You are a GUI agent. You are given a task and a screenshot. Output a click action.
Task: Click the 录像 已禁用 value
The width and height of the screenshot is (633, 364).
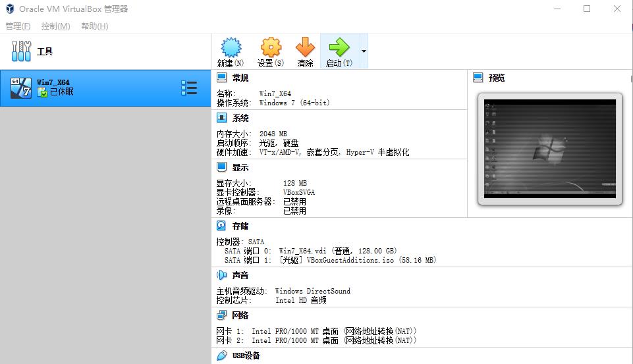pos(294,211)
